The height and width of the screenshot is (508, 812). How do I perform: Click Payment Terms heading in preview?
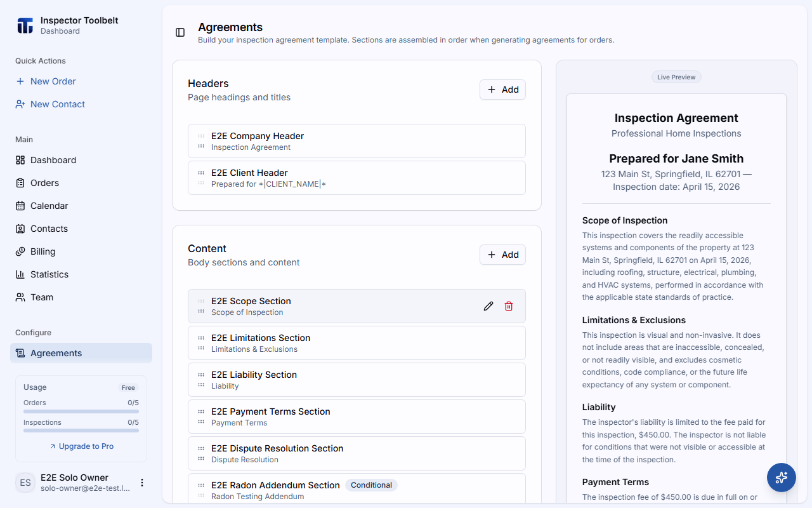(x=615, y=482)
